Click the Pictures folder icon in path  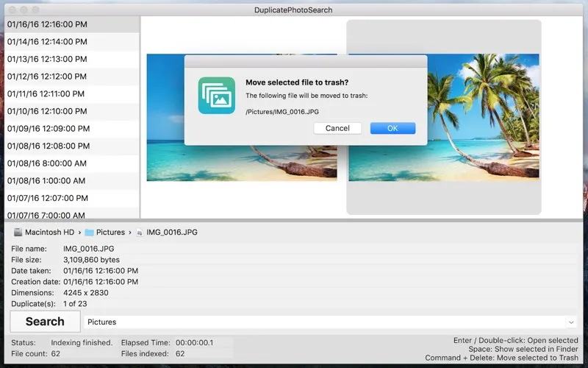89,233
